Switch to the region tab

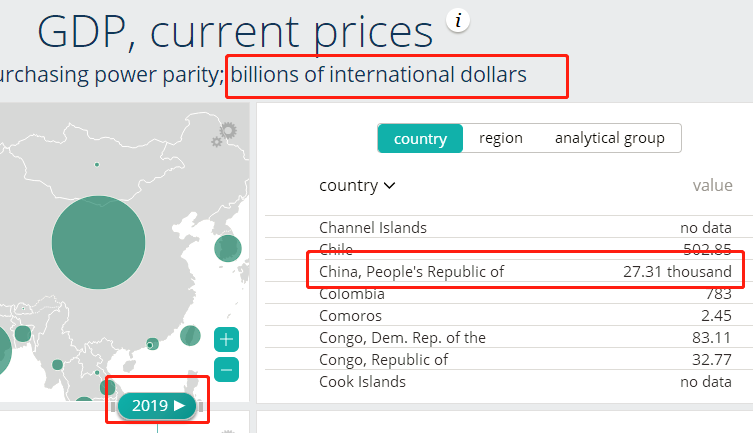(500, 138)
